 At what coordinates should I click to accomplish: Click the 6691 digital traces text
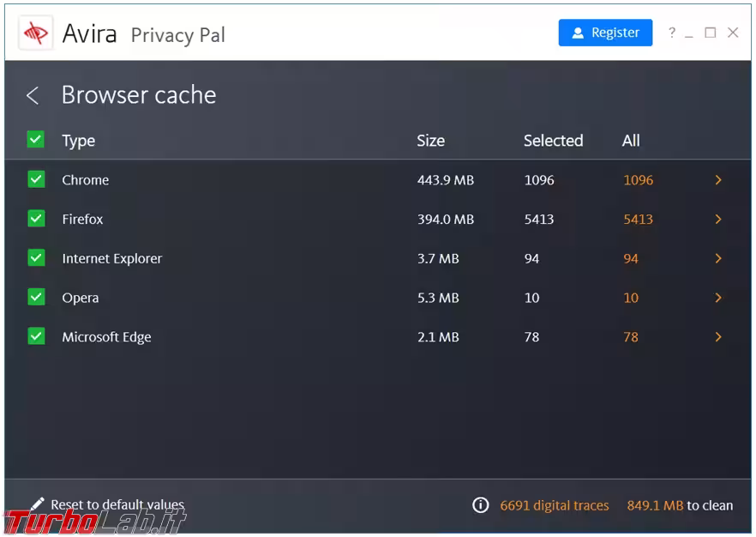pos(555,505)
